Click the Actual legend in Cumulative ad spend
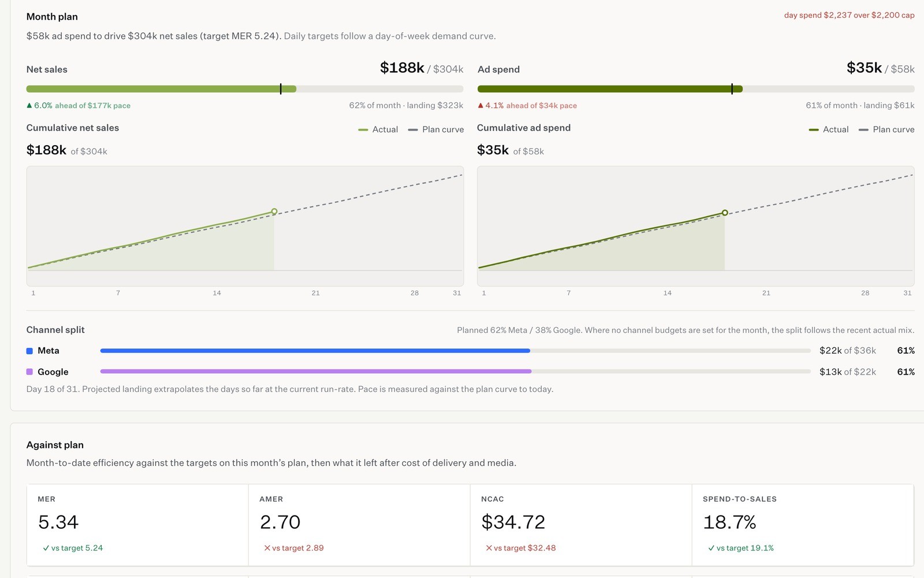The image size is (924, 578). pos(829,129)
